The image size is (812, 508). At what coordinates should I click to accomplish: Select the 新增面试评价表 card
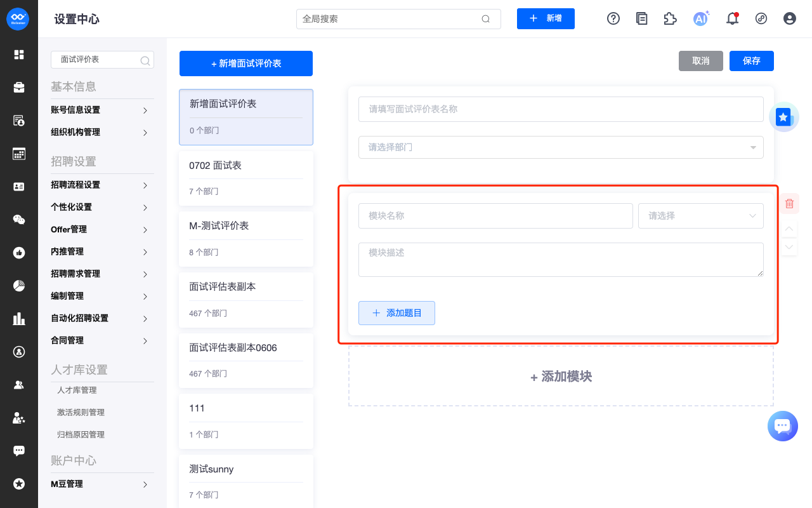246,117
